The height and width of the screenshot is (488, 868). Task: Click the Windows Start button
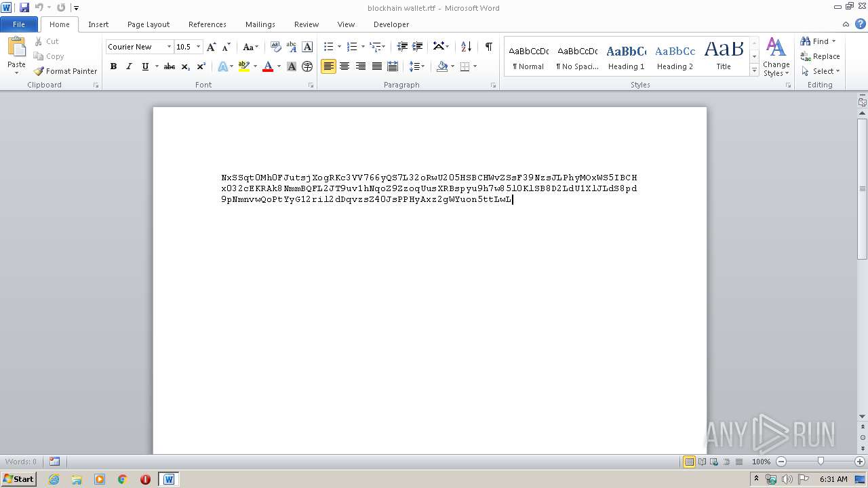(x=19, y=479)
